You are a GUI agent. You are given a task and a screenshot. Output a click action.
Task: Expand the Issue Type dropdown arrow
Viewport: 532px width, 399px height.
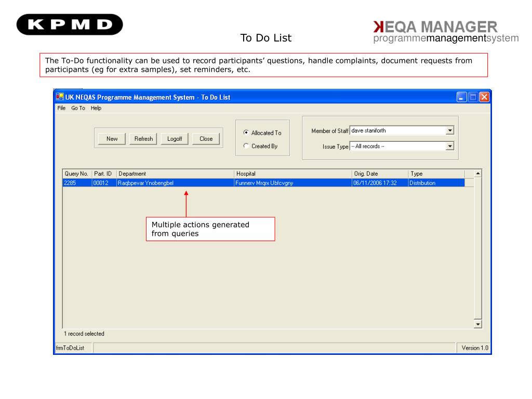pyautogui.click(x=449, y=146)
